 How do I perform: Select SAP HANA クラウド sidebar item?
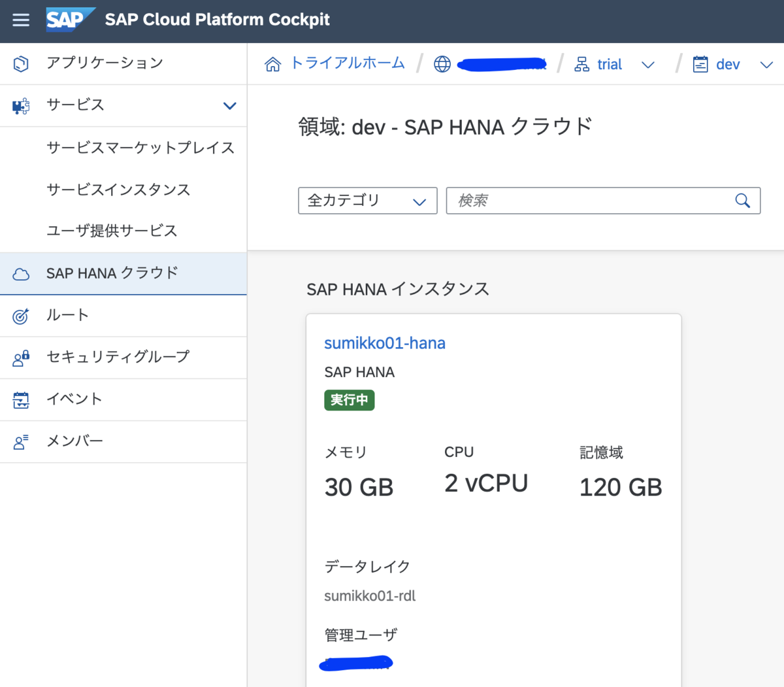[123, 273]
